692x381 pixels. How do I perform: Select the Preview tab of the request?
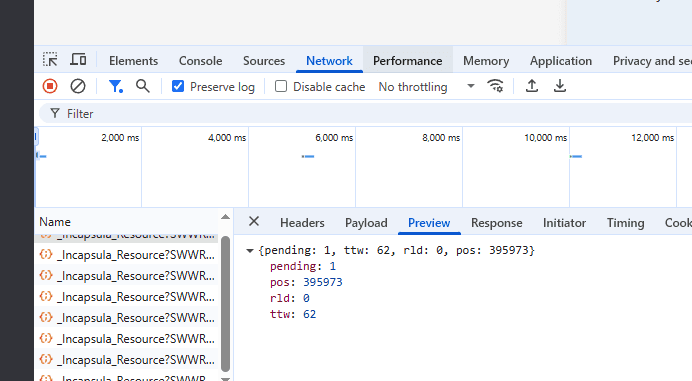429,223
